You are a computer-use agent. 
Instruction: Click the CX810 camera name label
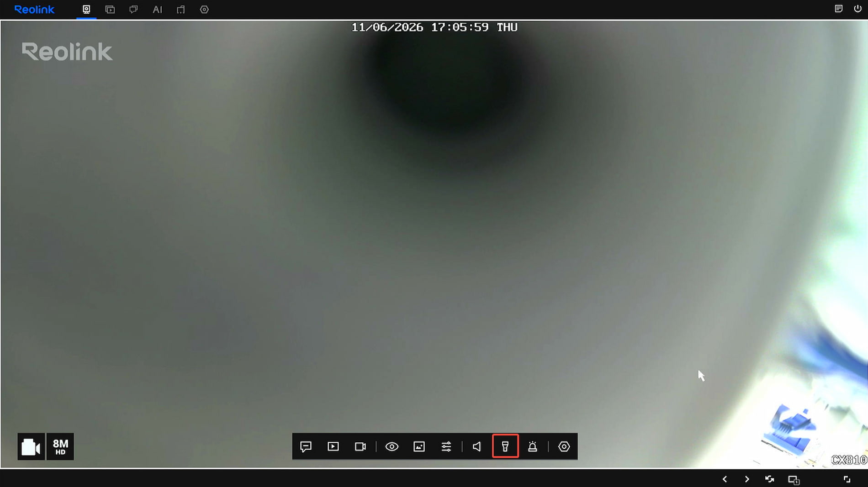coord(849,460)
